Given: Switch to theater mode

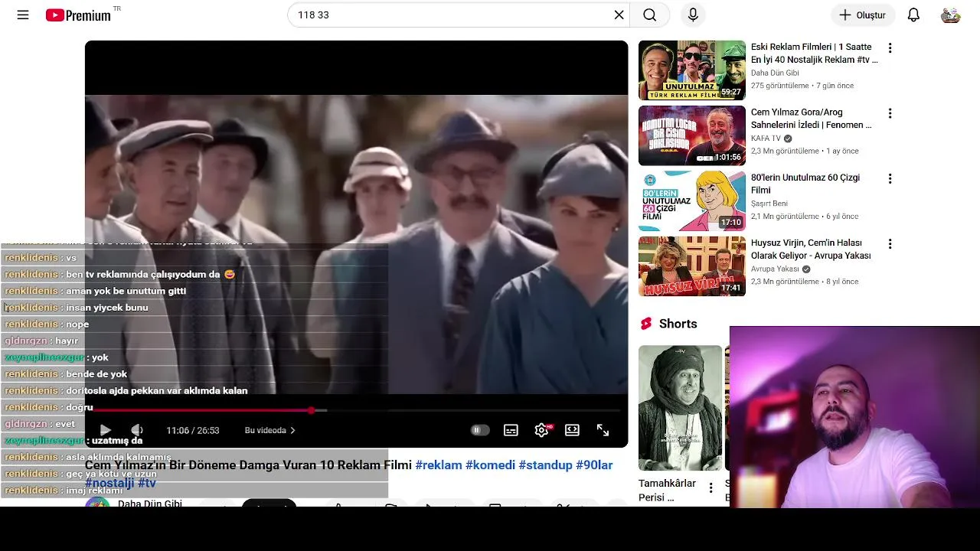Looking at the screenshot, I should (x=572, y=430).
